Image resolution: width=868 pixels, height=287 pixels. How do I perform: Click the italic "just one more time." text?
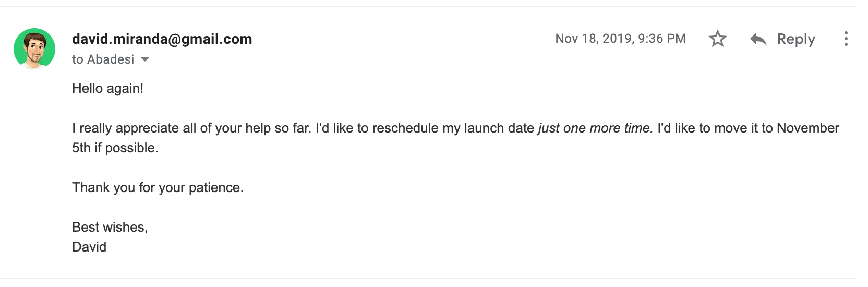pyautogui.click(x=595, y=128)
